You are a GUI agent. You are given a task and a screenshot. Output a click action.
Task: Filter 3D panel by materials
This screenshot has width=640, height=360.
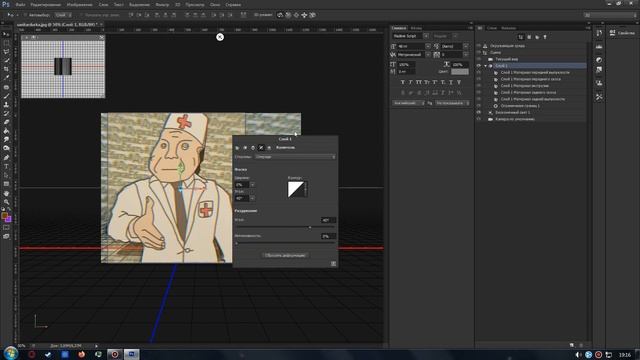click(x=537, y=37)
